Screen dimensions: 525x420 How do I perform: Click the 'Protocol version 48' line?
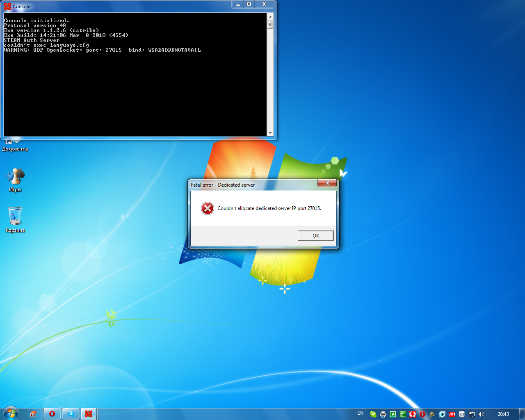point(35,25)
